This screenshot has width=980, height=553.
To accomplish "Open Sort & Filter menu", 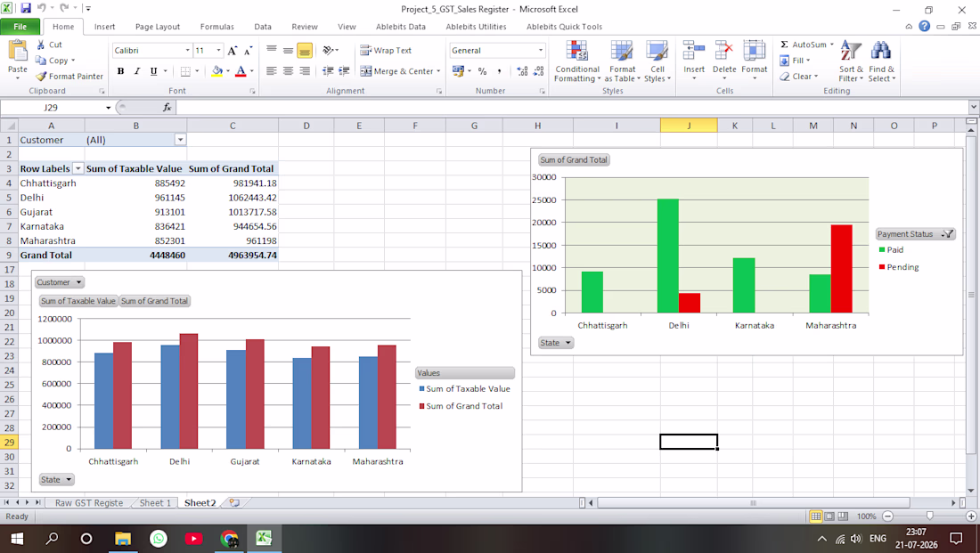I will tap(851, 61).
